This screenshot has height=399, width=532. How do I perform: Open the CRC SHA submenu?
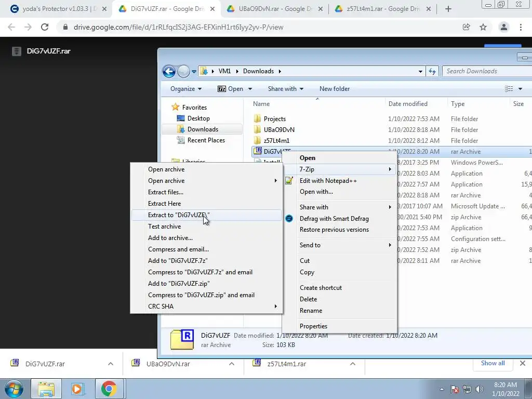click(206, 306)
